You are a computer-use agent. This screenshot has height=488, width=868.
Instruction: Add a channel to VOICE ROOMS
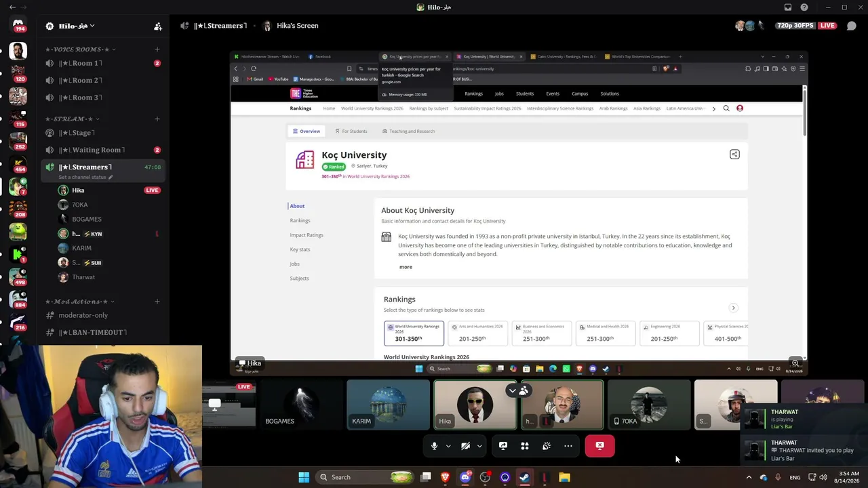pyautogui.click(x=157, y=49)
